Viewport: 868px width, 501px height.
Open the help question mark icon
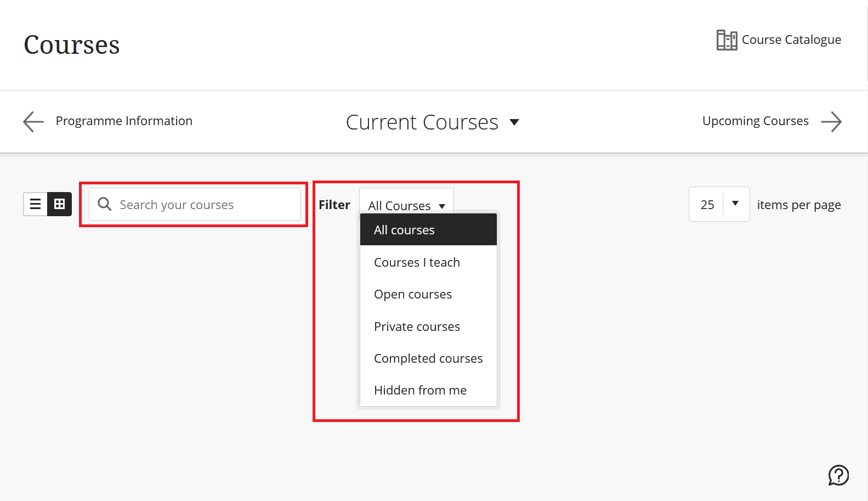pos(838,475)
